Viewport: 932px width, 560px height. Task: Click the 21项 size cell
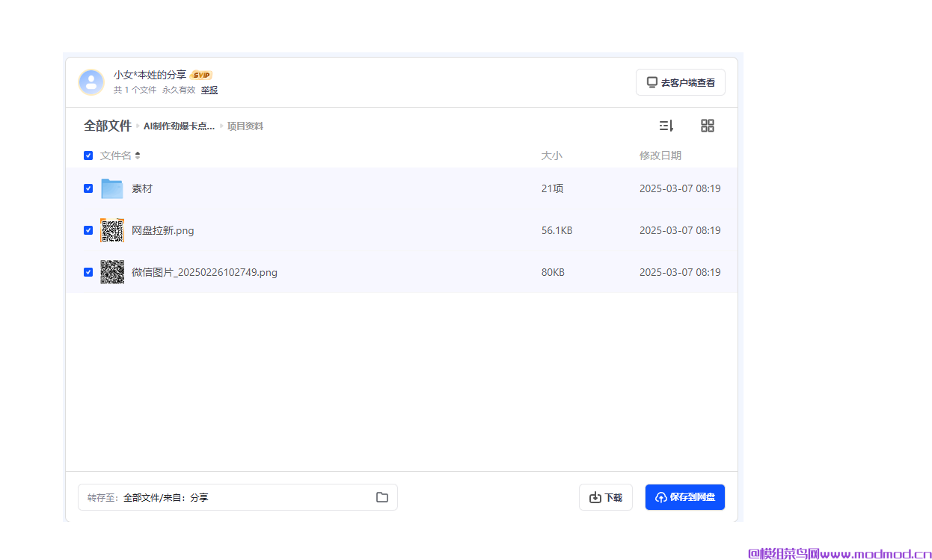pyautogui.click(x=553, y=188)
